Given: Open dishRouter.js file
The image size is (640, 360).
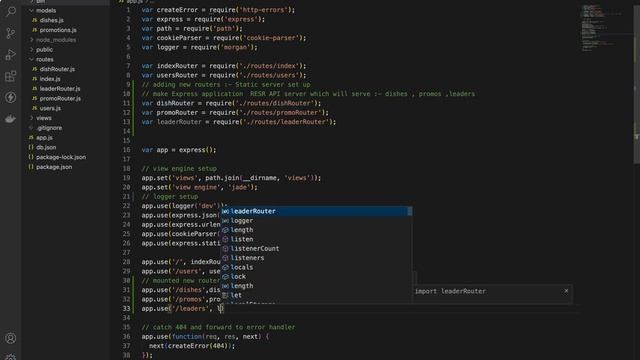Looking at the screenshot, I should click(x=57, y=69).
